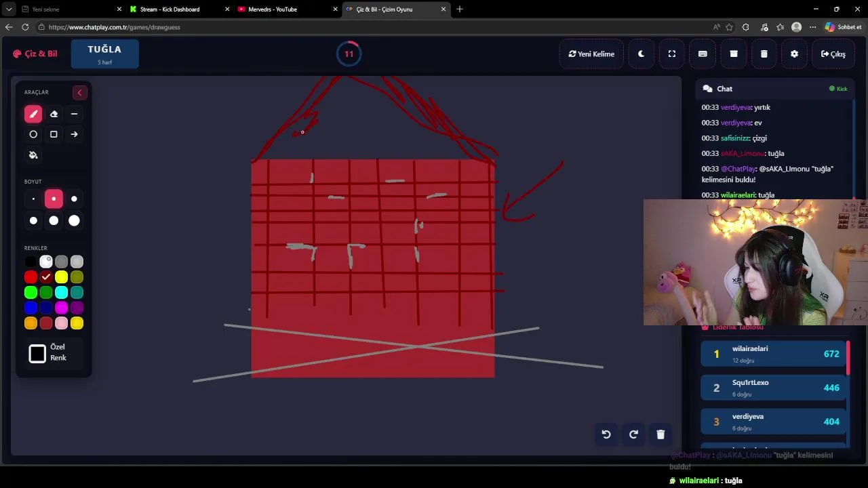The image size is (868, 488).
Task: Select the arrow shape tool
Action: 74,134
